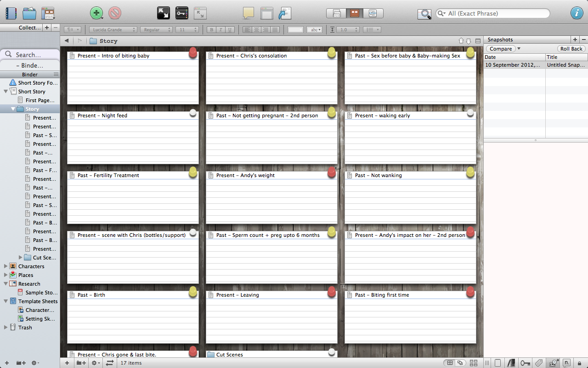
Task: Enter full screen Compose mode
Action: coord(163,13)
